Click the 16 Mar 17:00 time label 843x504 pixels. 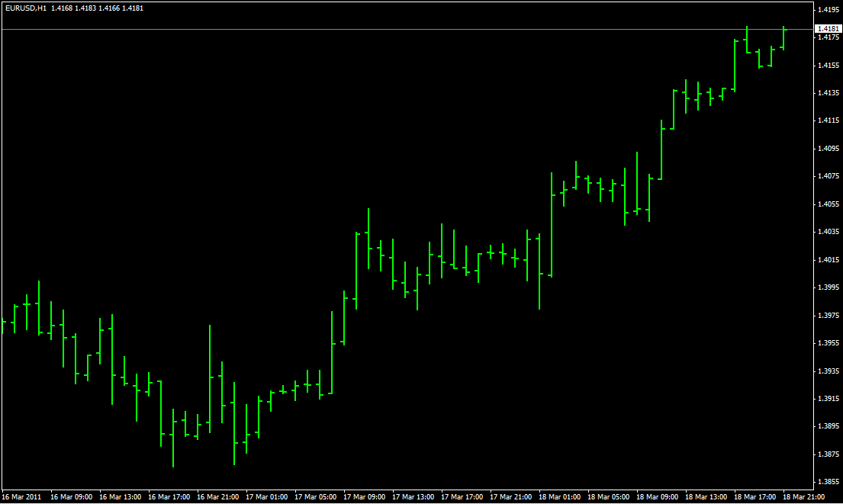tap(169, 497)
